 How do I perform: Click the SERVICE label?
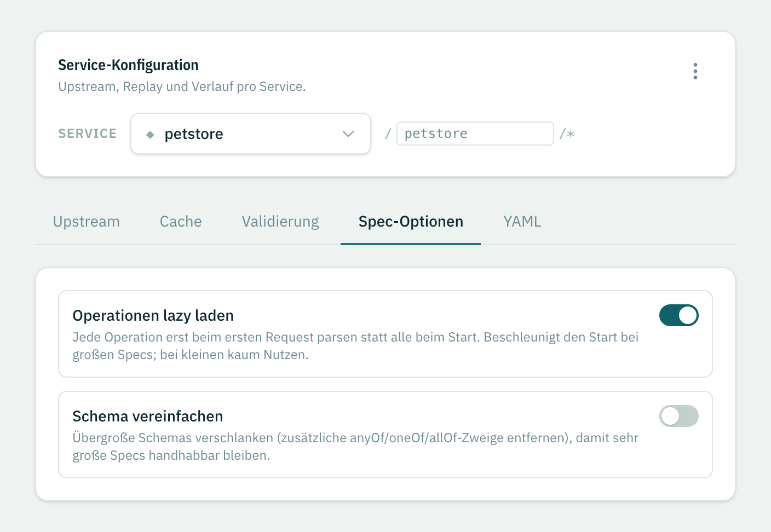point(88,134)
